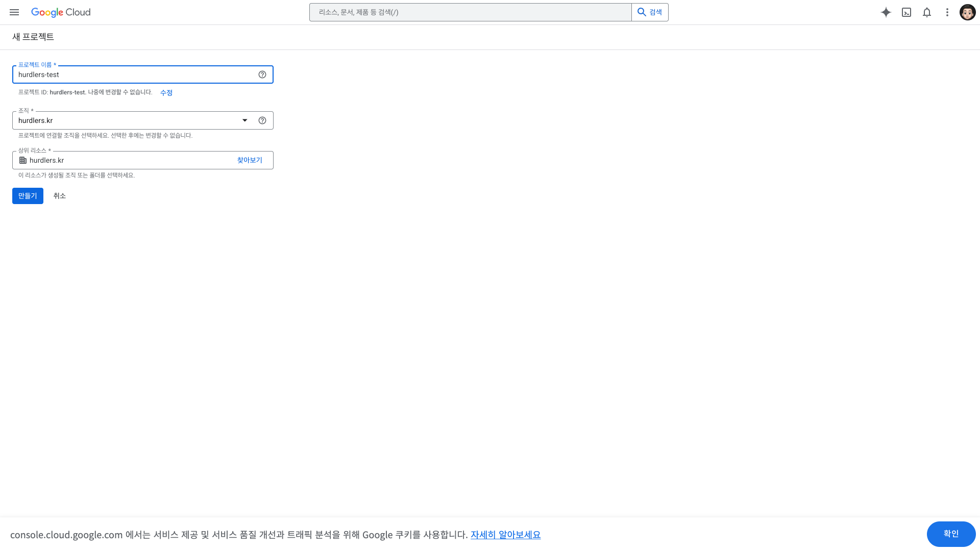Activate Cloud Shell terminal icon
Screen dimensions: 980x551
coord(906,12)
